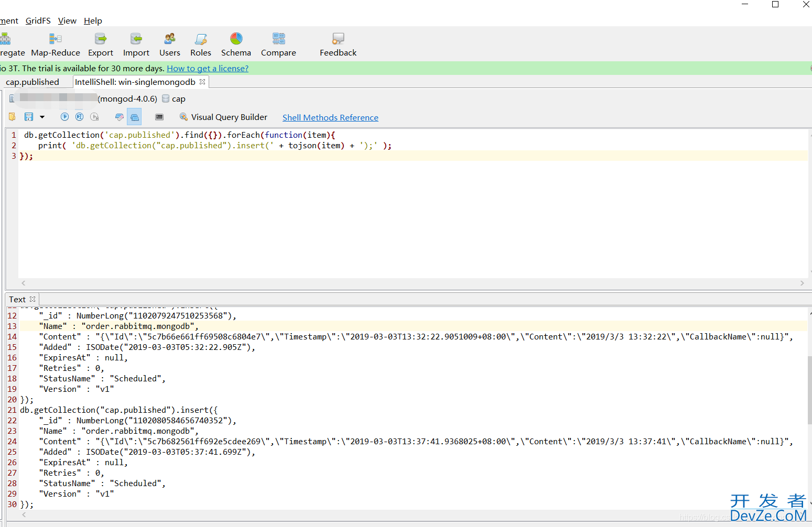Expand the save options dropdown arrow
Screen dimensions: 812x527
[x=42, y=117]
